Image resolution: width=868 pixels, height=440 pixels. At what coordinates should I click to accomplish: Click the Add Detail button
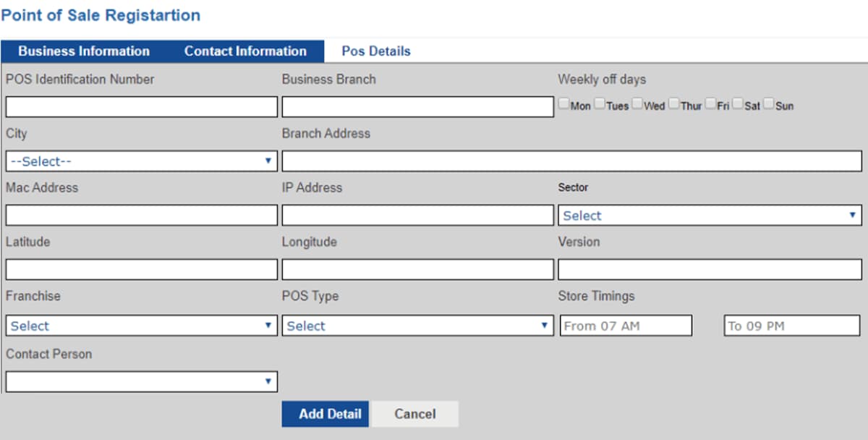(x=325, y=414)
